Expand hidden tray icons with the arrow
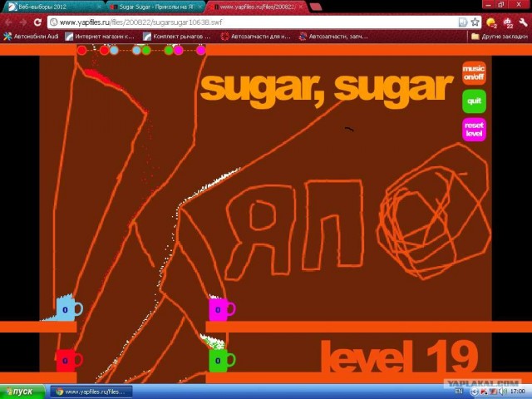Viewport: 532px width, 399px height. pos(475,392)
